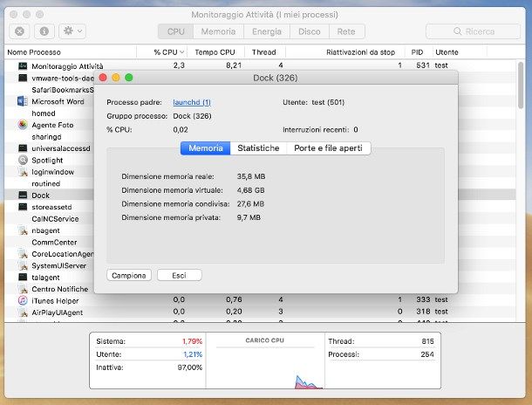Sort by PID column header
Screen dimensions: 532x405
click(x=418, y=52)
